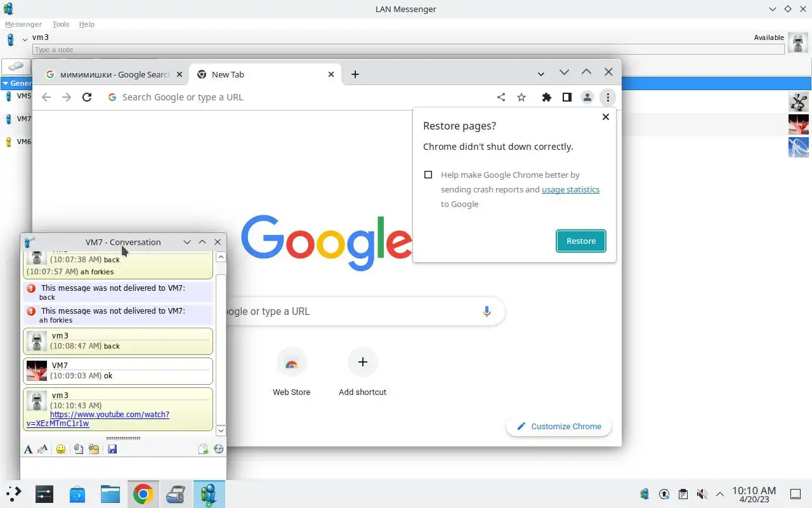Click the conversation message input area
The height and width of the screenshot is (508, 812).
click(123, 468)
